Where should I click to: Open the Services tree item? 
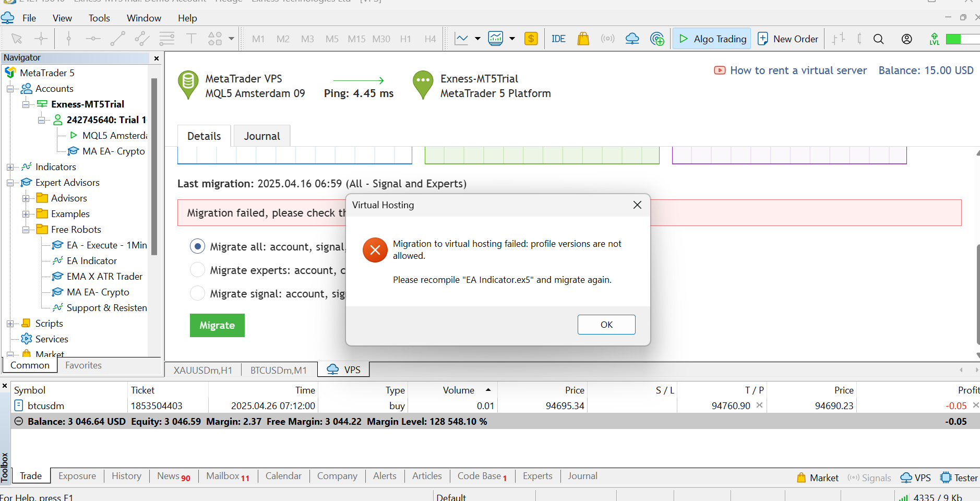[52, 339]
